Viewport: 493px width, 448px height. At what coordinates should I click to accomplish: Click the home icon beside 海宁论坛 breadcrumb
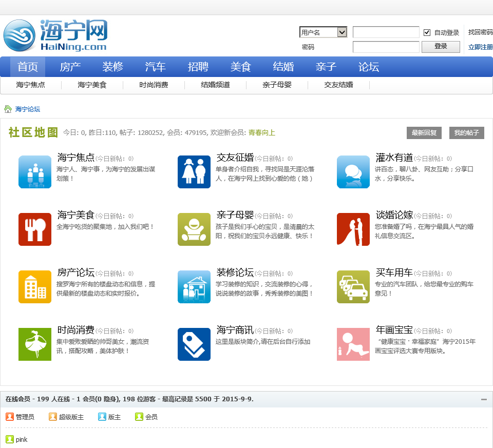click(x=8, y=109)
